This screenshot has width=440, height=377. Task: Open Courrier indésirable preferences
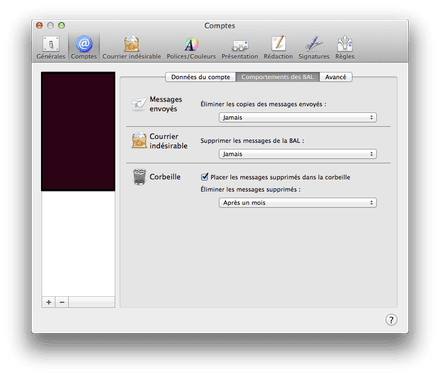[x=132, y=47]
